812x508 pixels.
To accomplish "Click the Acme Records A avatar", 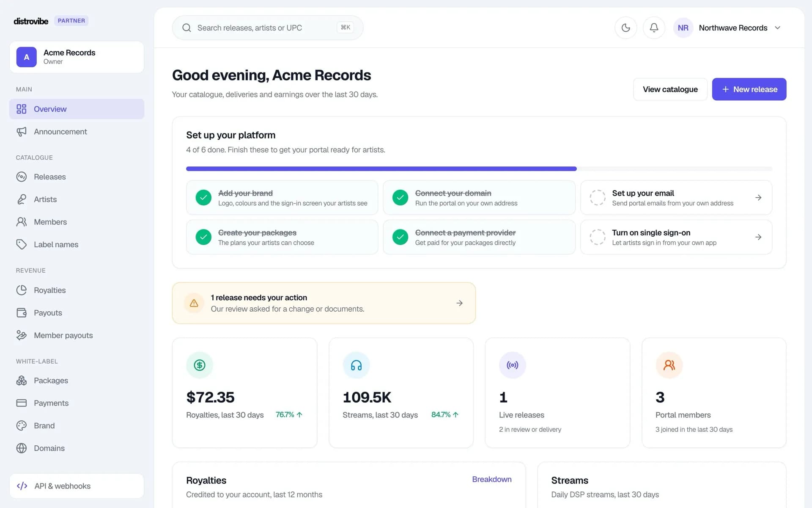I will tap(27, 57).
